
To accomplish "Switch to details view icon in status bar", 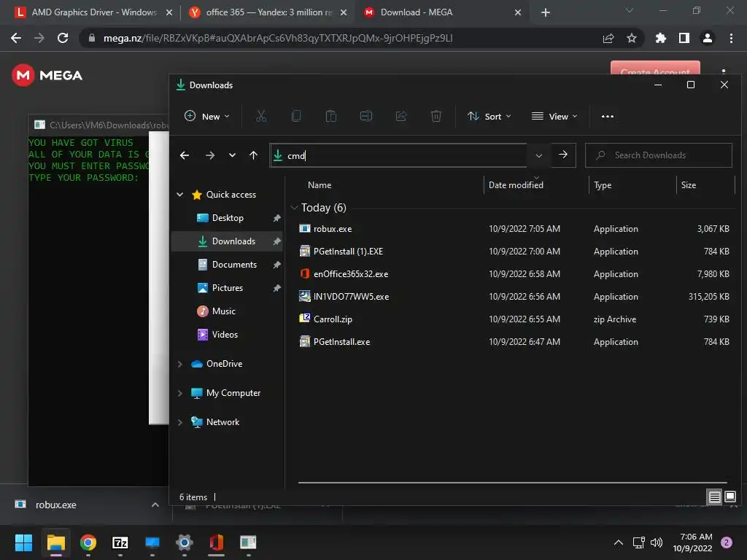I will tap(715, 497).
